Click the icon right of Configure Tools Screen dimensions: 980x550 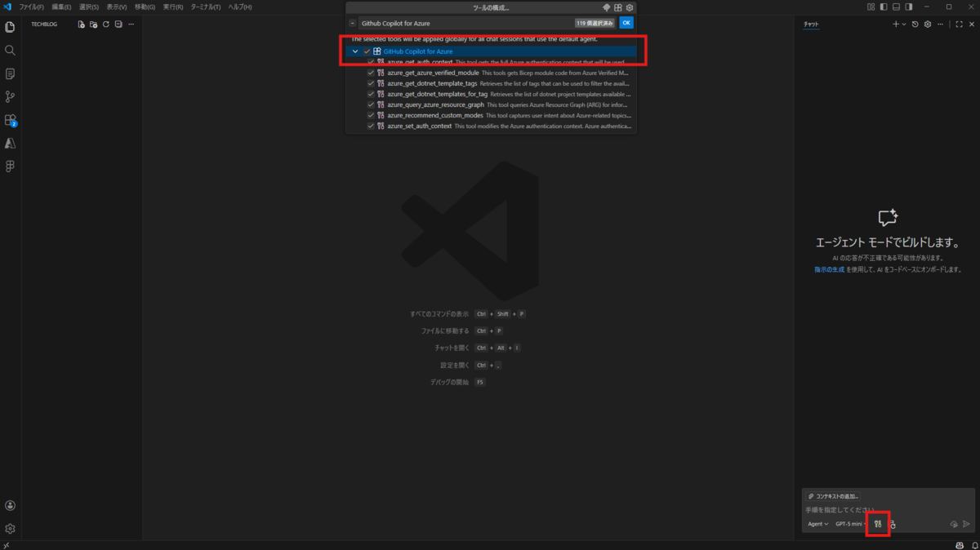(x=893, y=524)
